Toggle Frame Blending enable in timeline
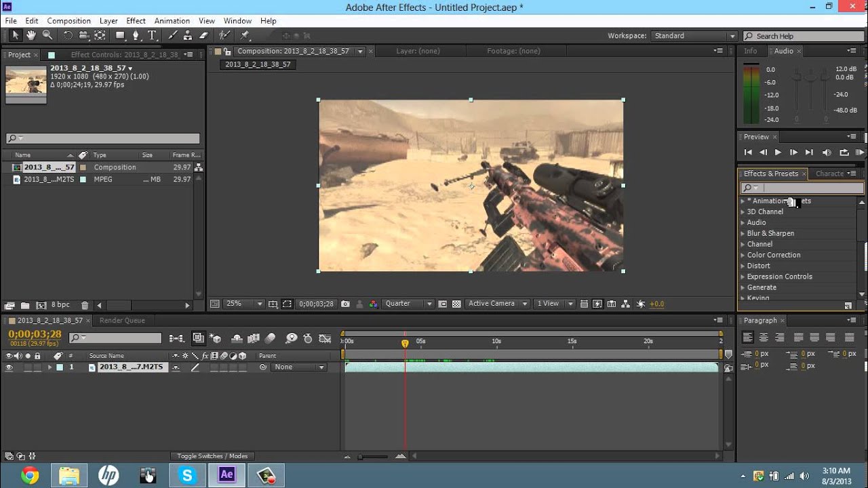The height and width of the screenshot is (488, 868). pos(254,338)
